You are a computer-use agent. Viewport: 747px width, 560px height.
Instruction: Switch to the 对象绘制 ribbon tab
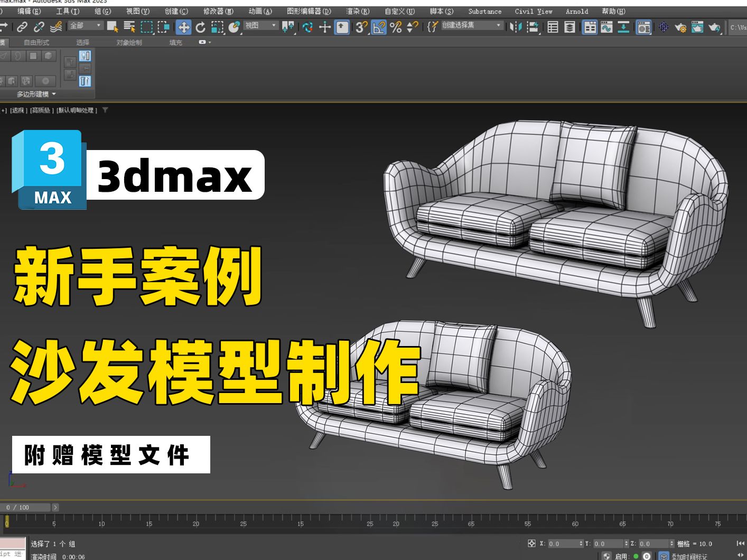129,42
